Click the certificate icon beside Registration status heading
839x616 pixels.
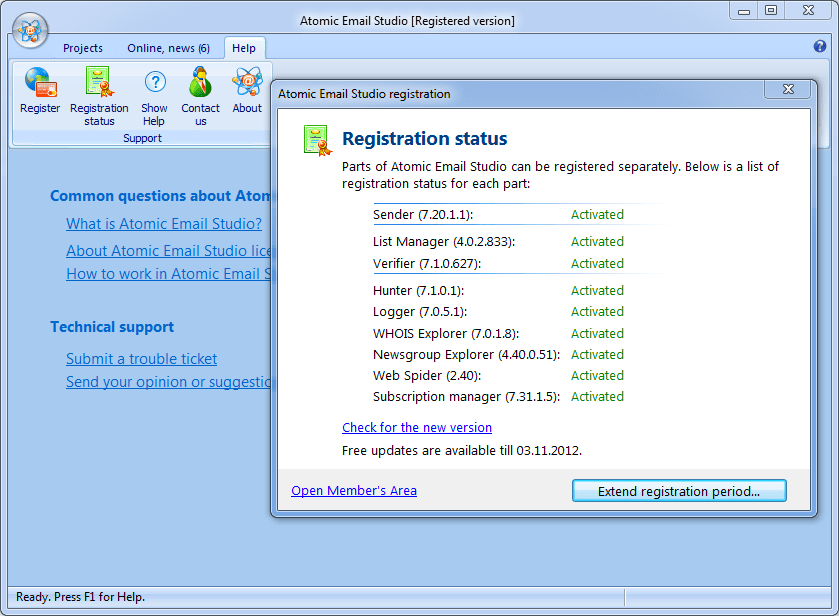pyautogui.click(x=317, y=140)
